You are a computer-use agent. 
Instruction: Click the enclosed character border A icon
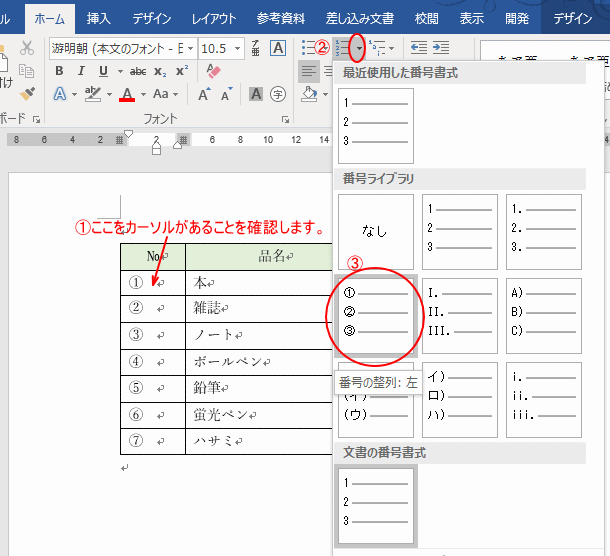(x=278, y=48)
